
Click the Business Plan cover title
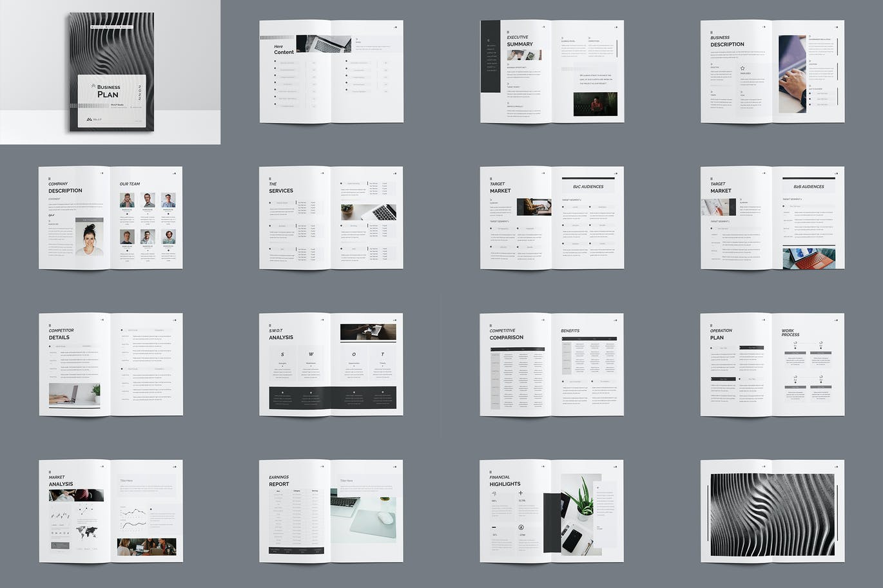pos(108,91)
